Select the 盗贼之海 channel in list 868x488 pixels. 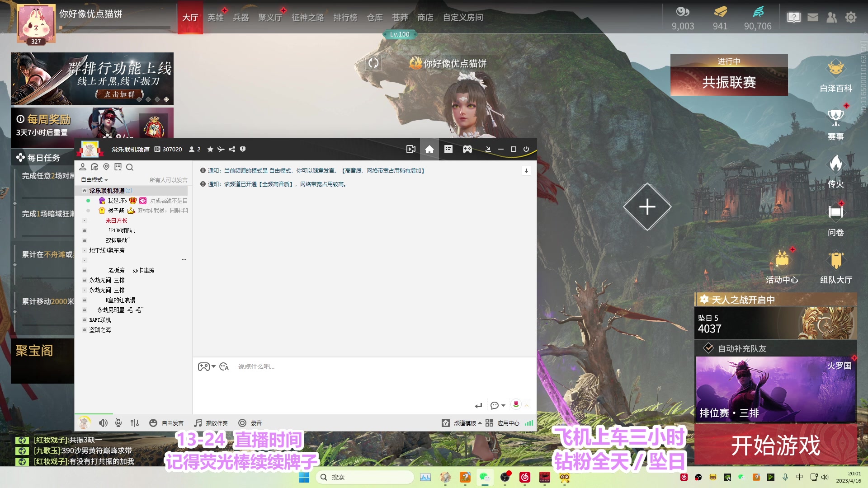coord(100,330)
